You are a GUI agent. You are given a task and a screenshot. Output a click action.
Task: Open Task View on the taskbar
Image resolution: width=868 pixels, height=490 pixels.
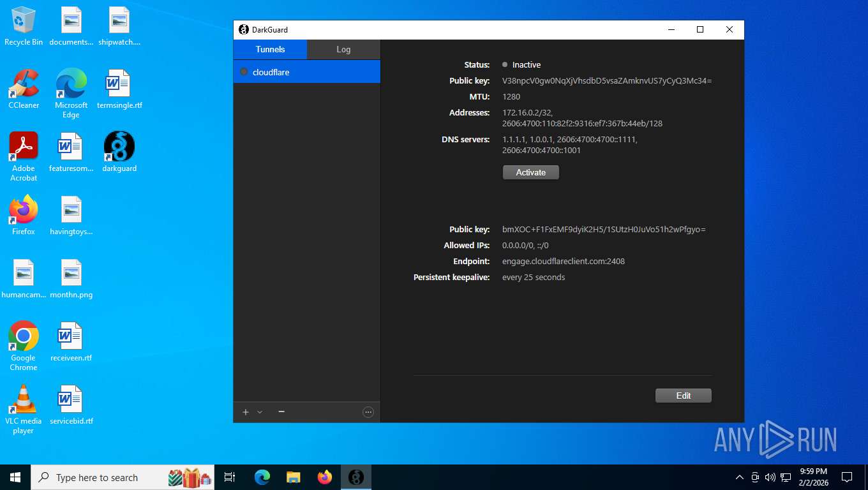click(230, 477)
